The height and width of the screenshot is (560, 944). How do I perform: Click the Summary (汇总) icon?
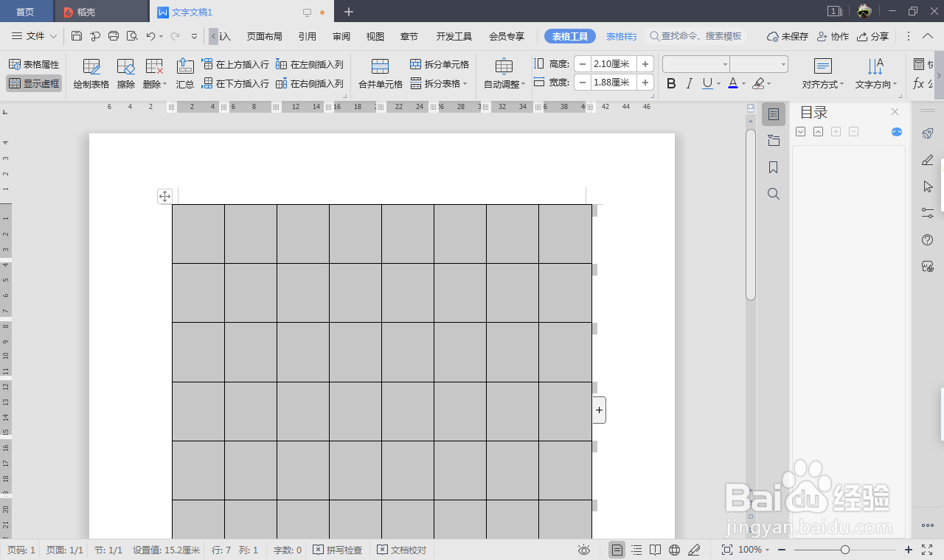point(185,74)
